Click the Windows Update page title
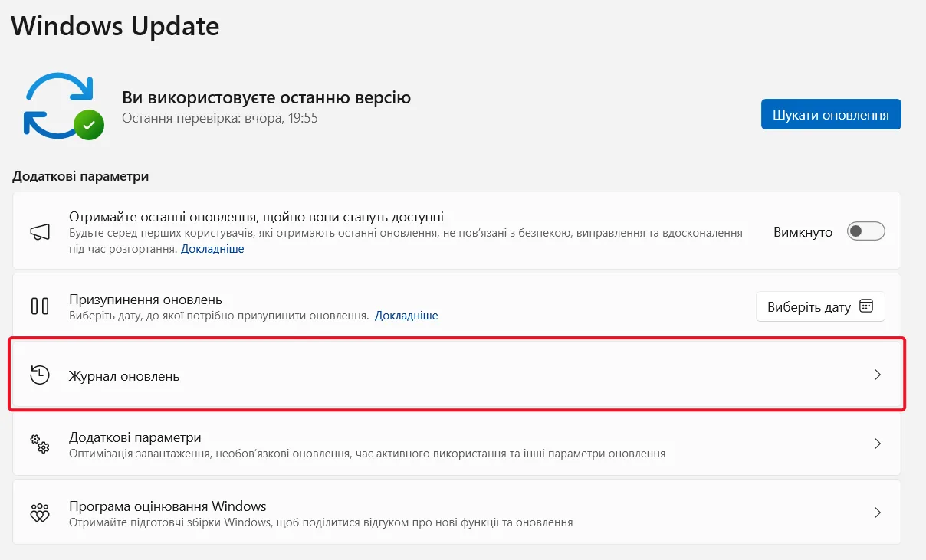Image resolution: width=926 pixels, height=560 pixels. (115, 26)
